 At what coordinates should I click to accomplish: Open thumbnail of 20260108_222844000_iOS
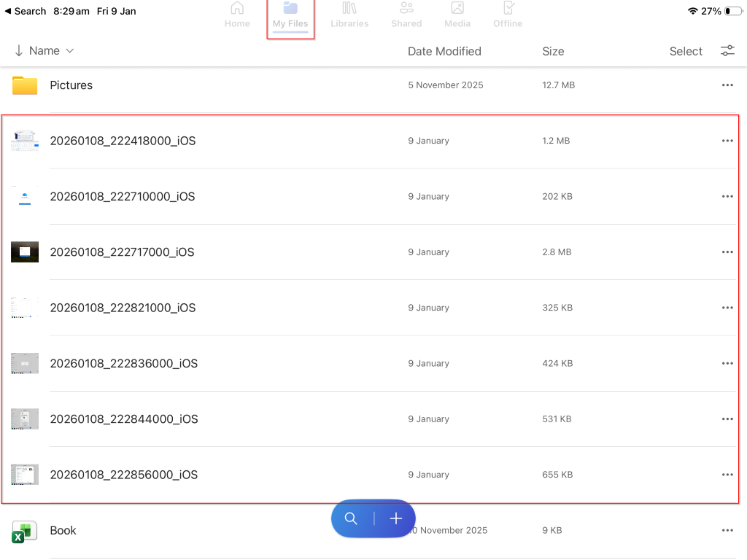(25, 419)
